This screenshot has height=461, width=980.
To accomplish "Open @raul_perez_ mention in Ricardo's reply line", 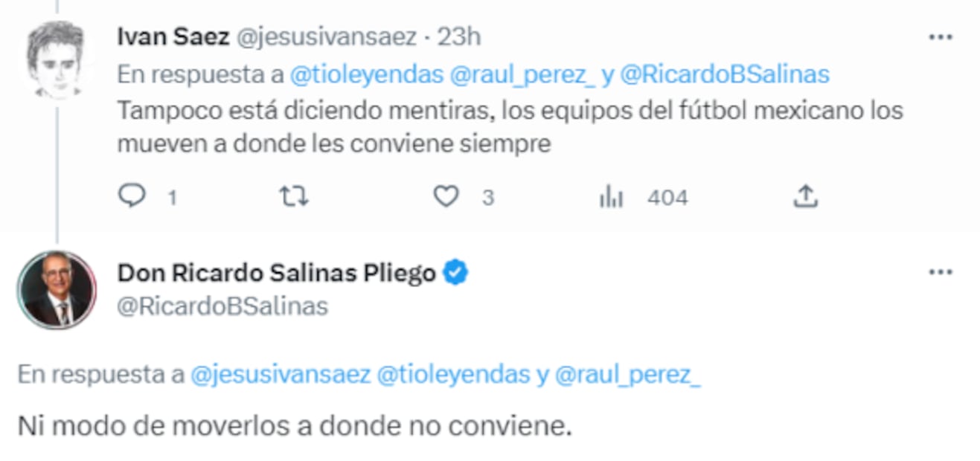I will point(628,375).
